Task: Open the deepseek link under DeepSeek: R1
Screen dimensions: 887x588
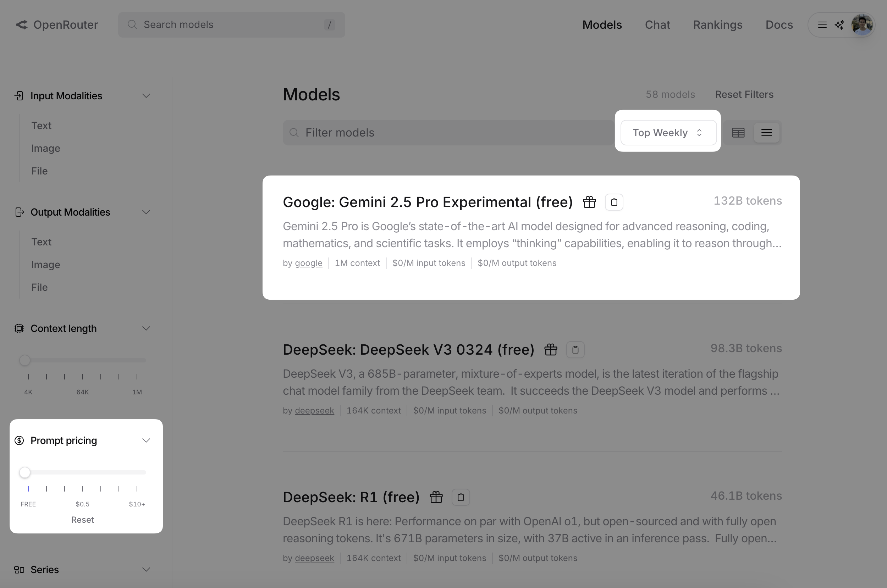Action: tap(314, 558)
